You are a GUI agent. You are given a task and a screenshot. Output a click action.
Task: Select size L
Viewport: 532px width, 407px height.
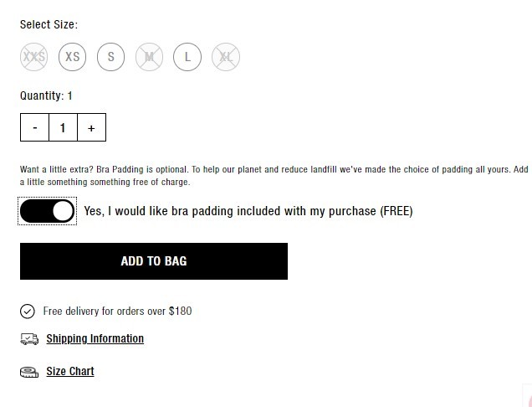click(187, 57)
